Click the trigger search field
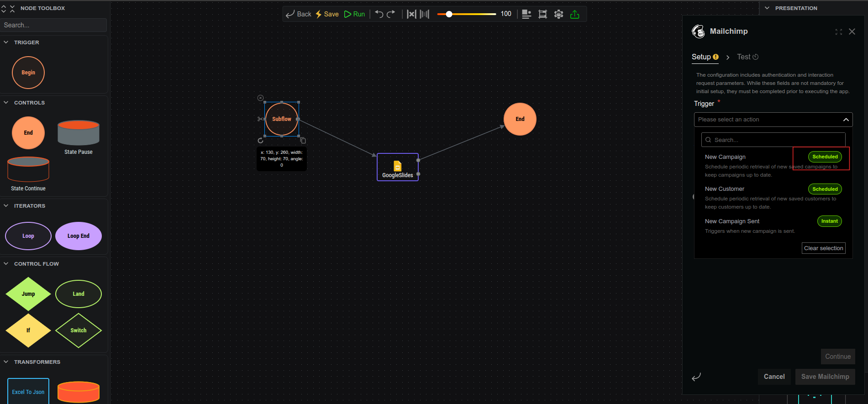Viewport: 868px width, 404px height. coord(773,140)
